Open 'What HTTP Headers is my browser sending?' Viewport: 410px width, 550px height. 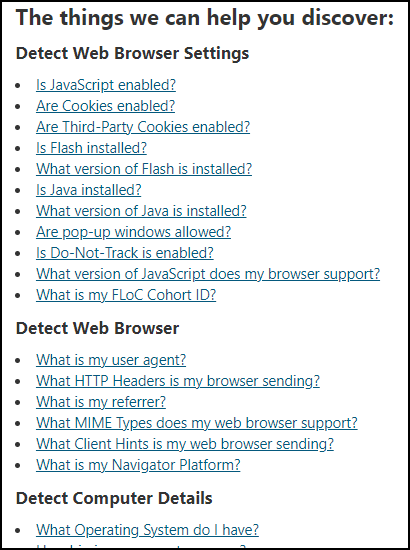(178, 381)
